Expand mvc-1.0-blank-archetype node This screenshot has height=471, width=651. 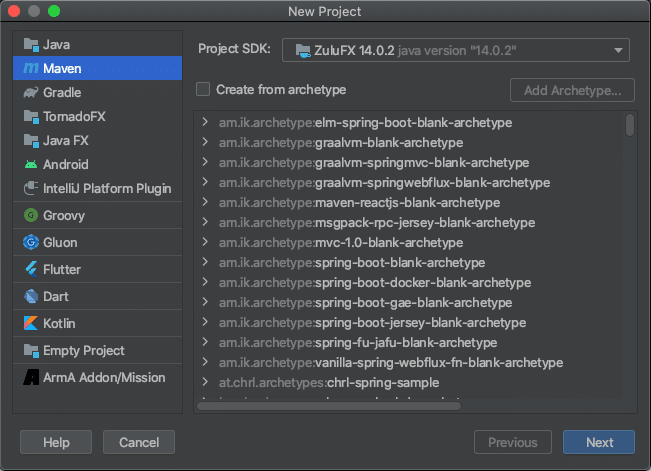tap(205, 242)
